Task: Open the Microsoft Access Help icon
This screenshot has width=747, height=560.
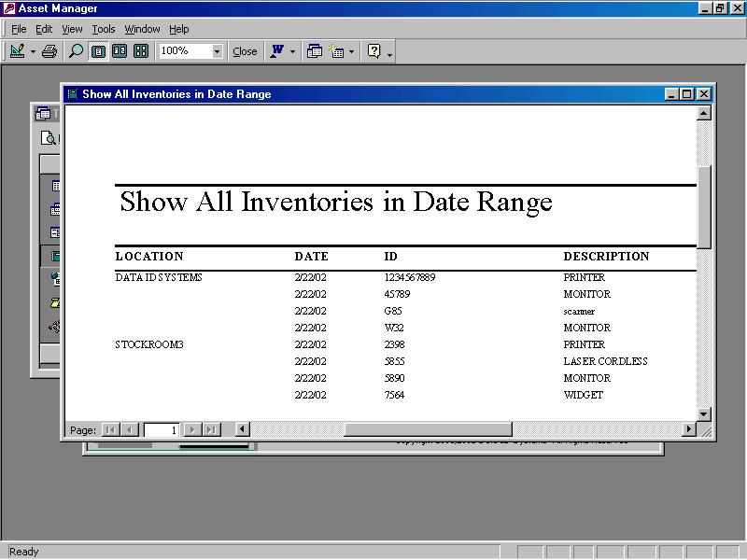Action: coord(373,51)
